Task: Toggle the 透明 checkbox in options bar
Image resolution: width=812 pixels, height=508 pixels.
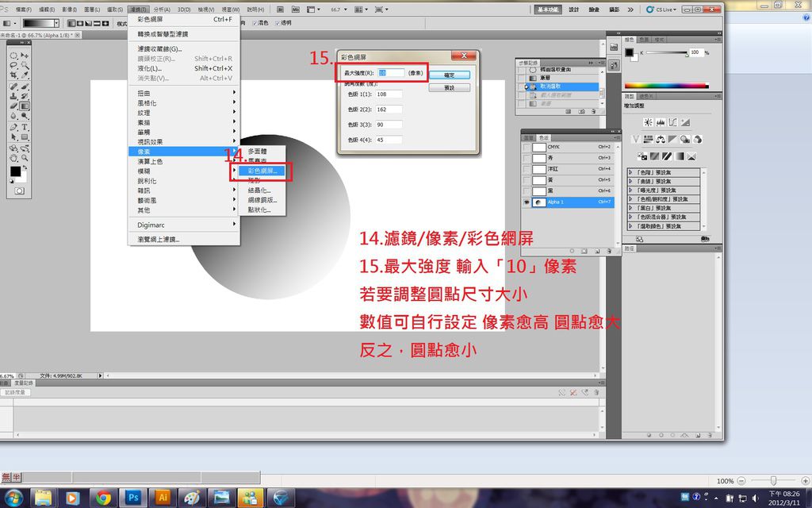Action: (x=278, y=23)
